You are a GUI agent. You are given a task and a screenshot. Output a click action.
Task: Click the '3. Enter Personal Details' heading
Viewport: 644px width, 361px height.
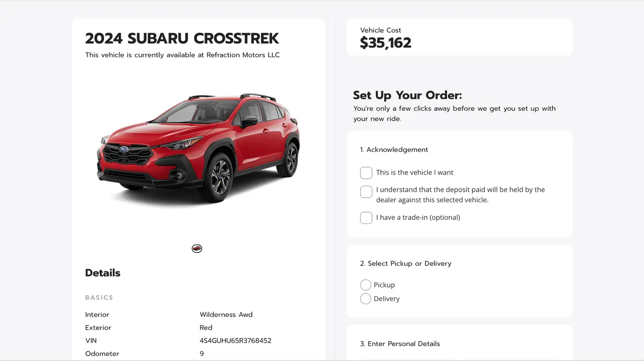point(400,344)
